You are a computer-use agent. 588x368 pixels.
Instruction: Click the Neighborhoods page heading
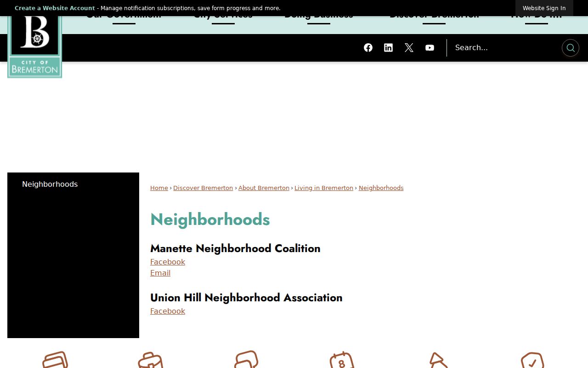[210, 219]
